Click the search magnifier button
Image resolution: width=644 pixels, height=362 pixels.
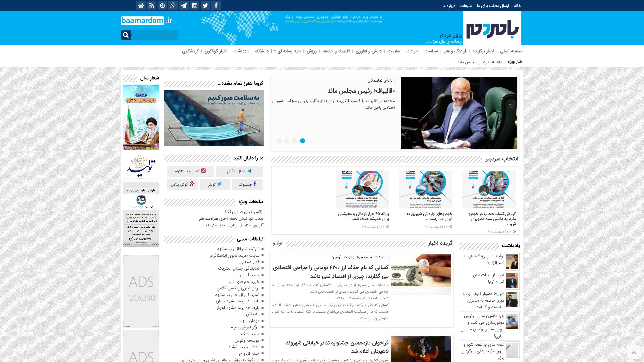(x=126, y=35)
